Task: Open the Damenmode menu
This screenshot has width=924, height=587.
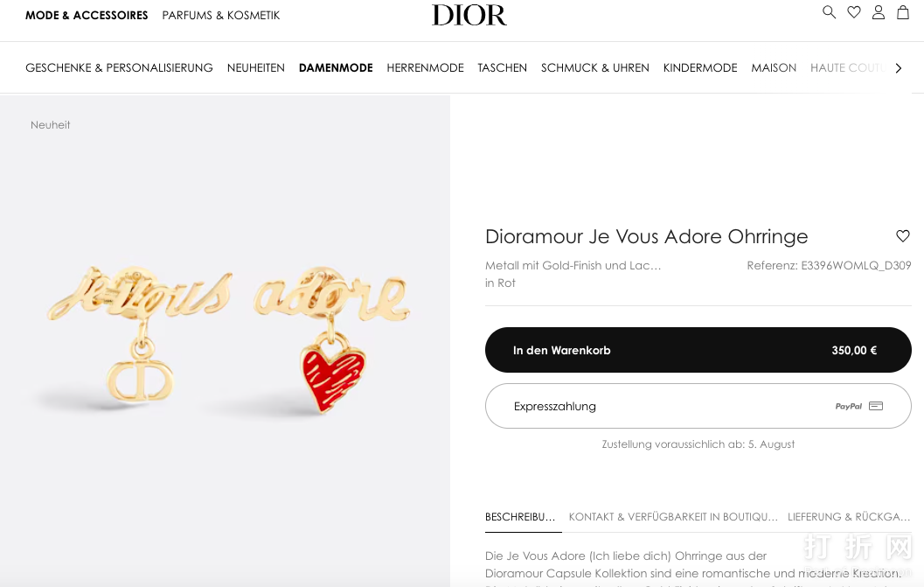Action: coord(336,68)
